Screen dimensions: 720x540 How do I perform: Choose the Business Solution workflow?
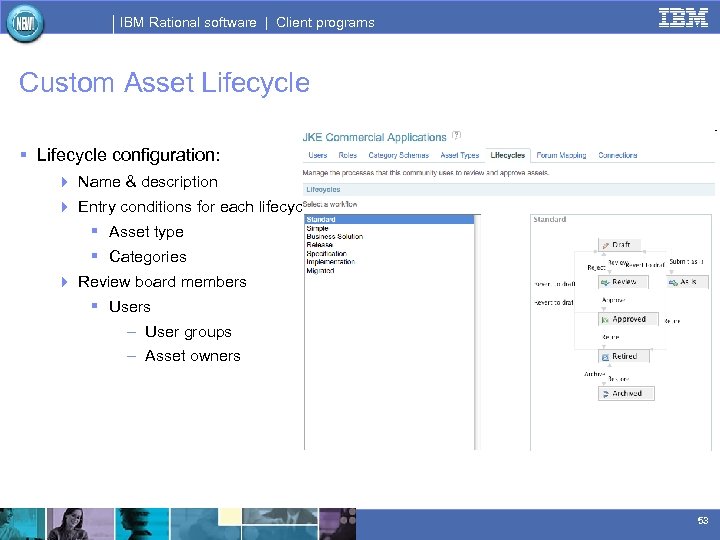pyautogui.click(x=335, y=236)
